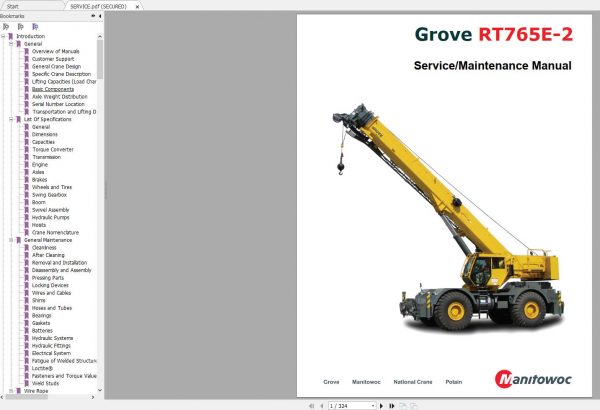The image size is (600, 410).
Task: Go to the Hoses and Tubes bookmark
Action: tap(52, 308)
